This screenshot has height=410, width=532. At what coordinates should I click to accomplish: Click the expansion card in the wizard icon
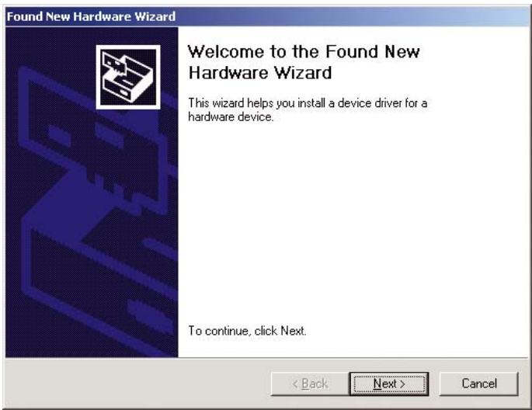point(114,64)
